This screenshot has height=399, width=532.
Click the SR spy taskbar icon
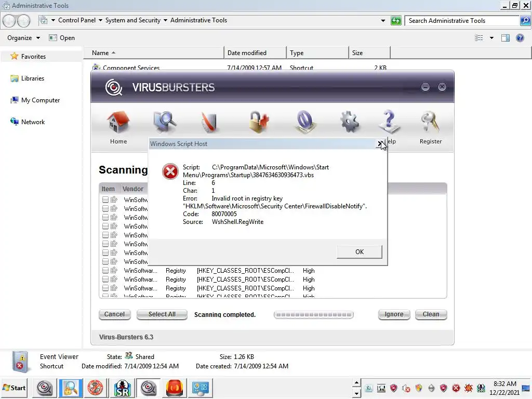(x=122, y=388)
